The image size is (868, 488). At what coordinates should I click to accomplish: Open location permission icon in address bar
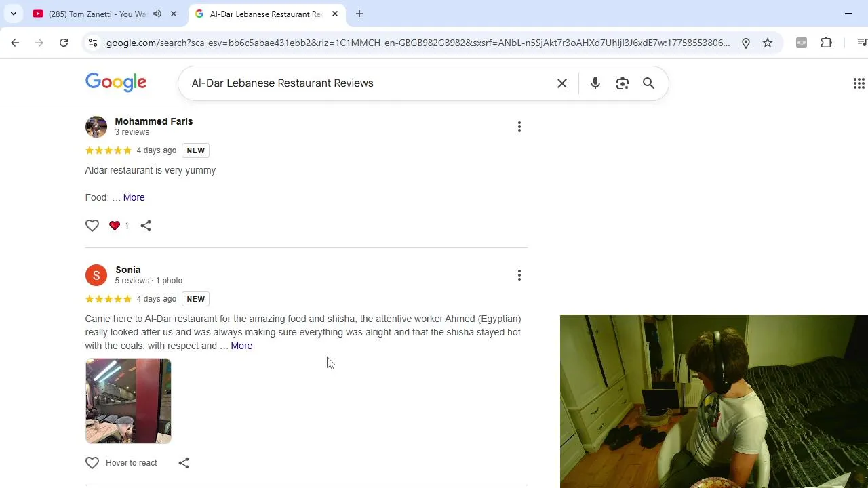click(x=746, y=43)
